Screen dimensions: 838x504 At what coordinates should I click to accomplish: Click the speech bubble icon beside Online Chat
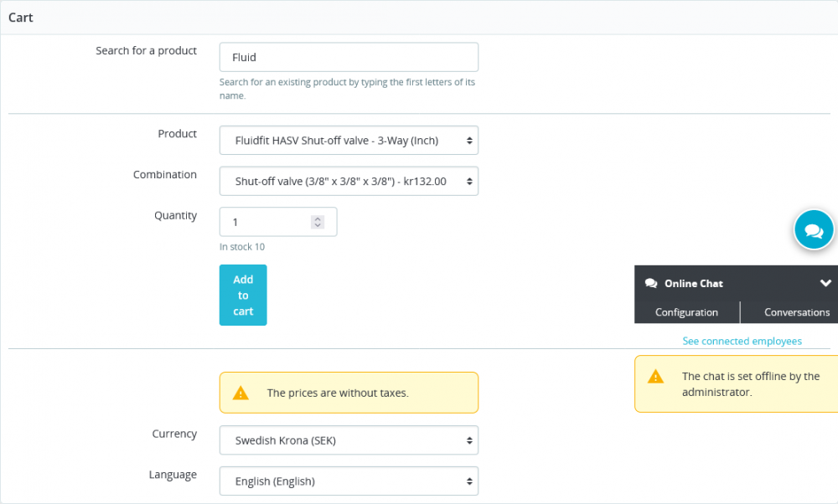[x=652, y=283]
